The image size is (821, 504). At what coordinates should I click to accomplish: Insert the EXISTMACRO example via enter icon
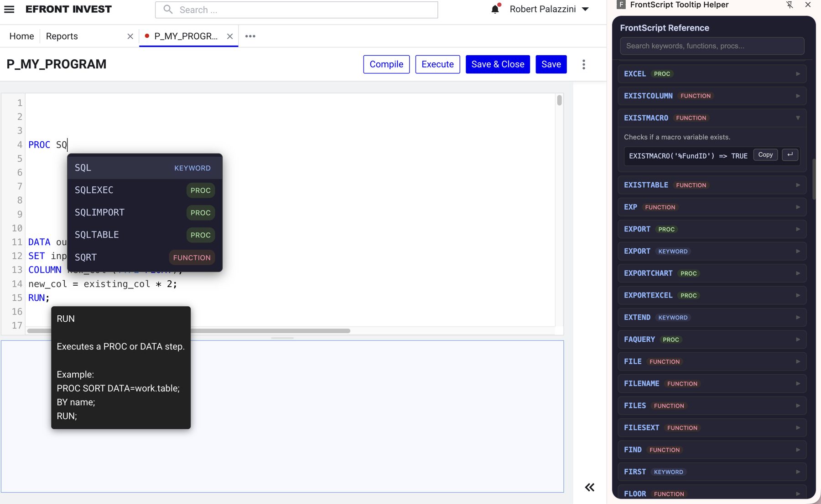790,155
